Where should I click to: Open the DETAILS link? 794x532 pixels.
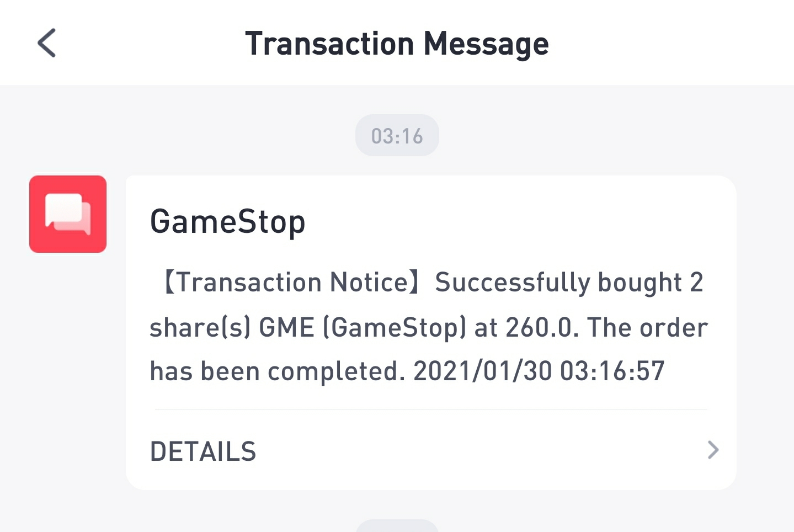click(203, 451)
